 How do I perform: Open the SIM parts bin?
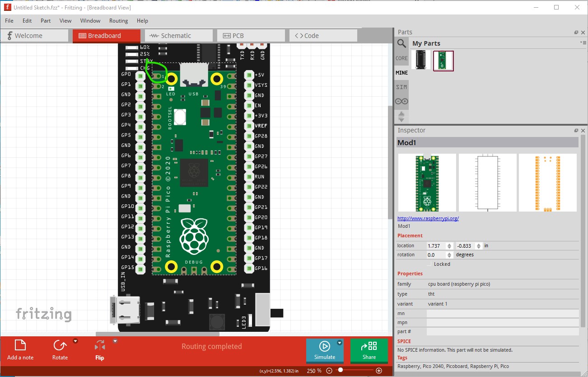tap(401, 87)
